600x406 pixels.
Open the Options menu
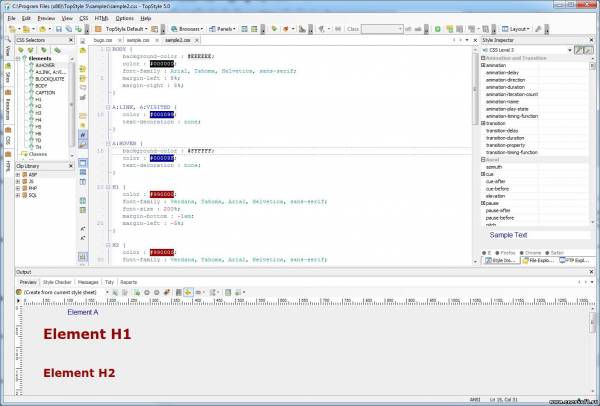click(x=125, y=18)
